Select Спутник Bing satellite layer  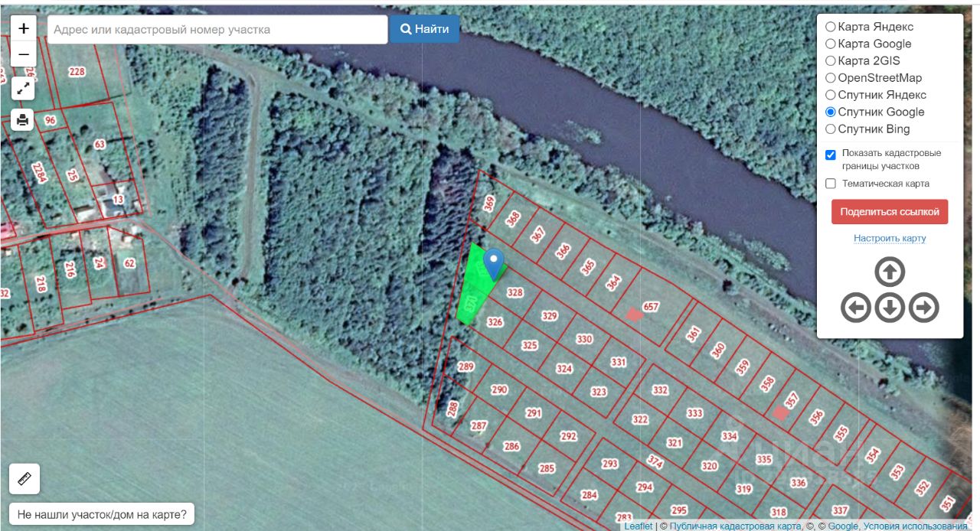(831, 129)
